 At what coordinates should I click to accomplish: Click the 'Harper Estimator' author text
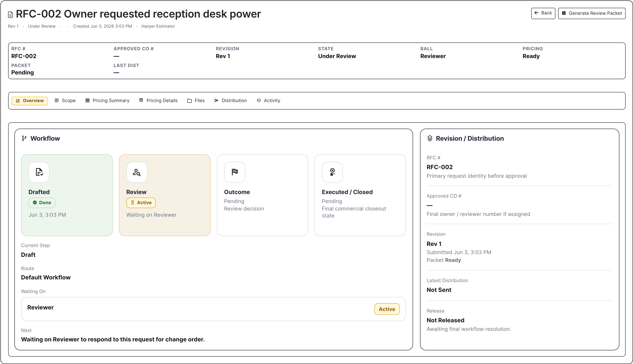point(158,26)
